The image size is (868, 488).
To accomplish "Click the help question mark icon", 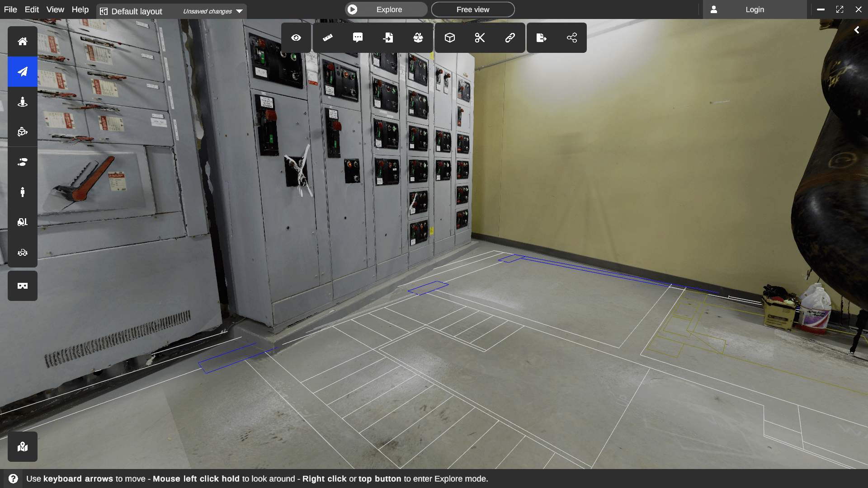I will (13, 479).
